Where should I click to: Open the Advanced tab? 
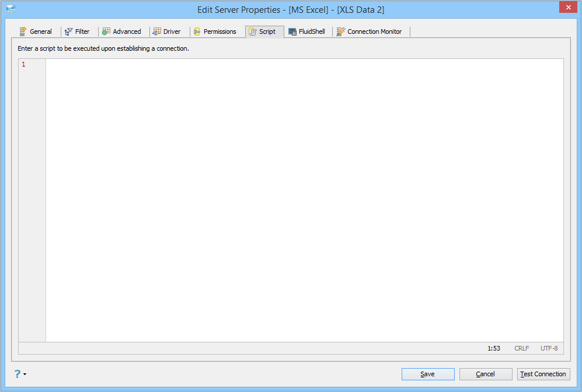[122, 32]
